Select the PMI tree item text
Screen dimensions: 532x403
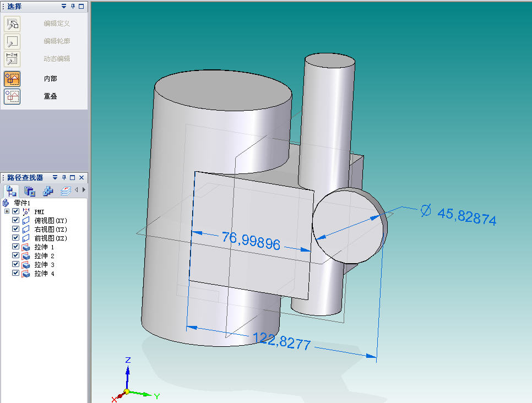39,212
